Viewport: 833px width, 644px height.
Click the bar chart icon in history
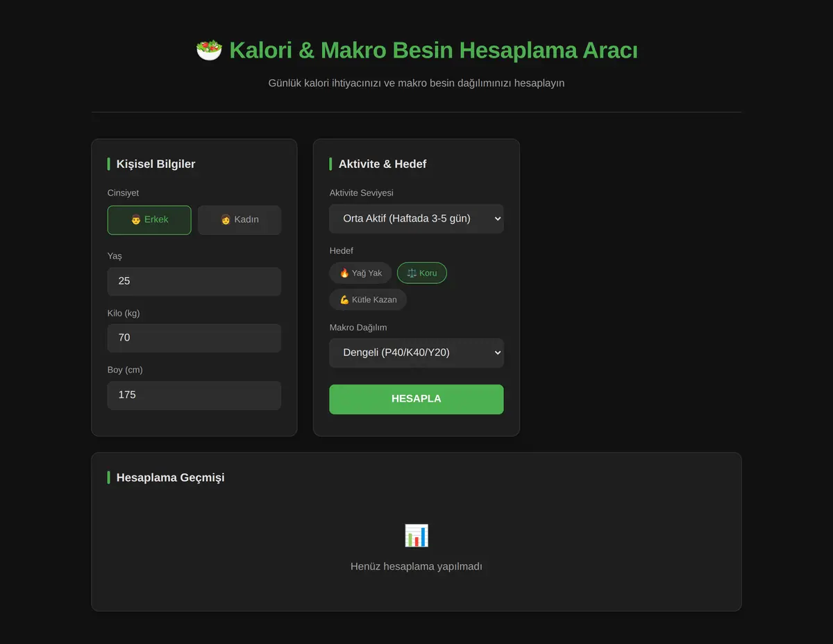tap(416, 536)
